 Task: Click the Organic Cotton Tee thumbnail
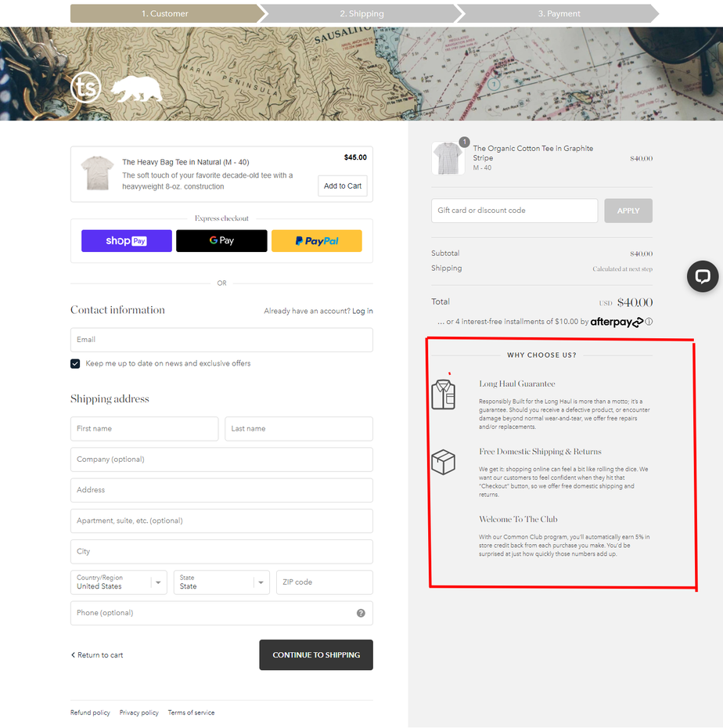pyautogui.click(x=448, y=158)
